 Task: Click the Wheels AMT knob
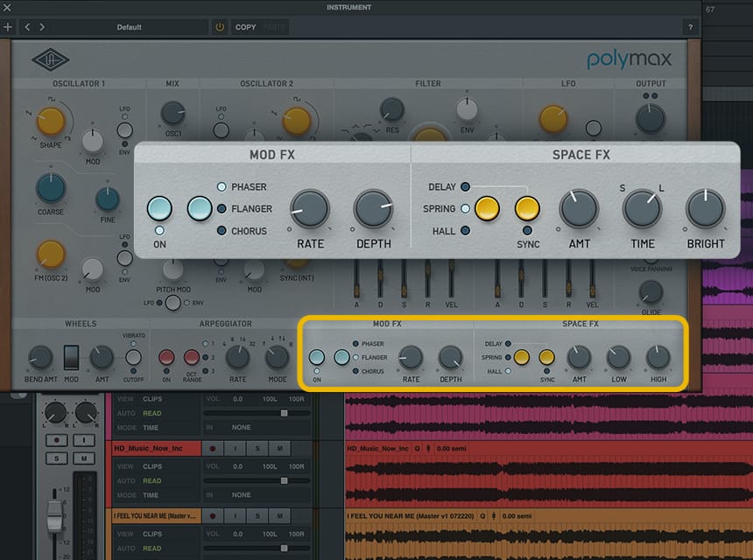102,358
